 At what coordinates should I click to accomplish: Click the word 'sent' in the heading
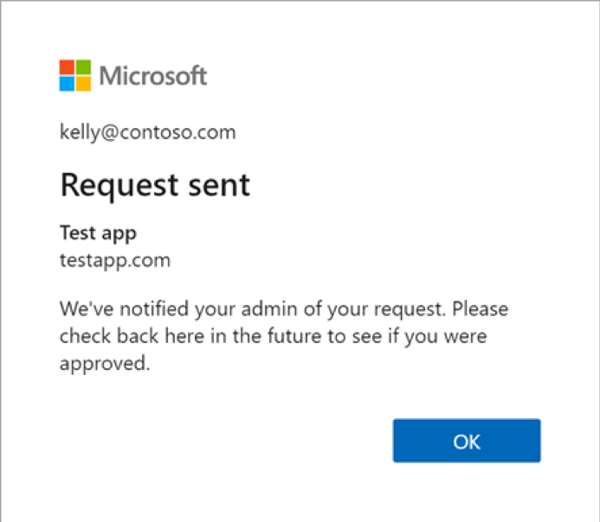point(219,187)
